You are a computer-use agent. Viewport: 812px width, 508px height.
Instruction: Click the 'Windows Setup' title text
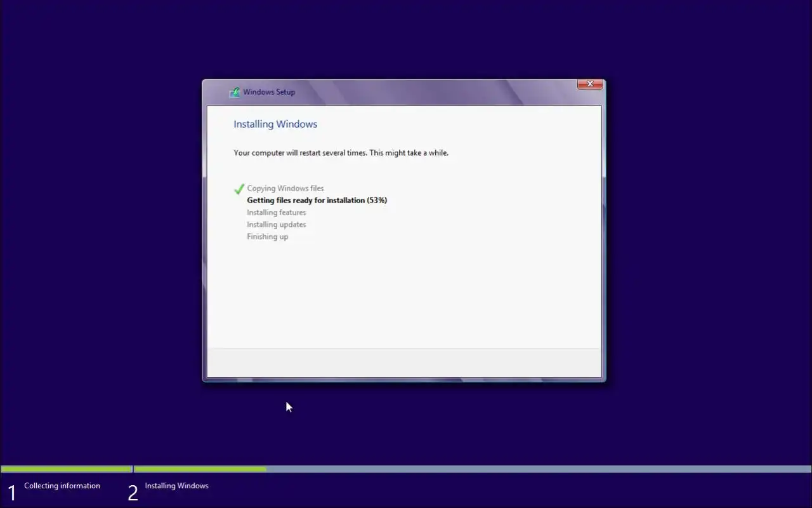click(x=269, y=92)
